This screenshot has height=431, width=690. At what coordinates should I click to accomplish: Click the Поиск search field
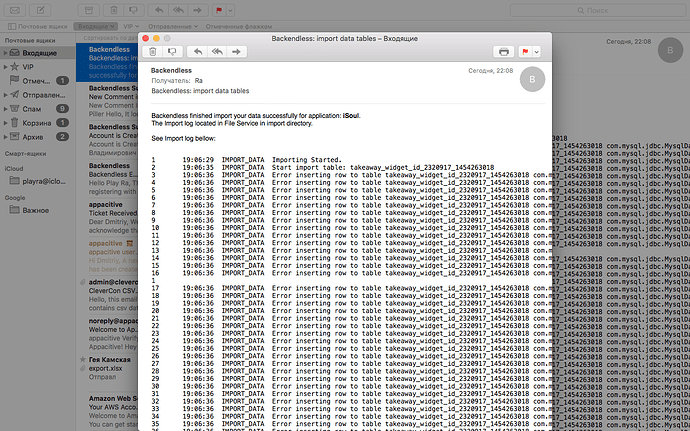[x=598, y=10]
